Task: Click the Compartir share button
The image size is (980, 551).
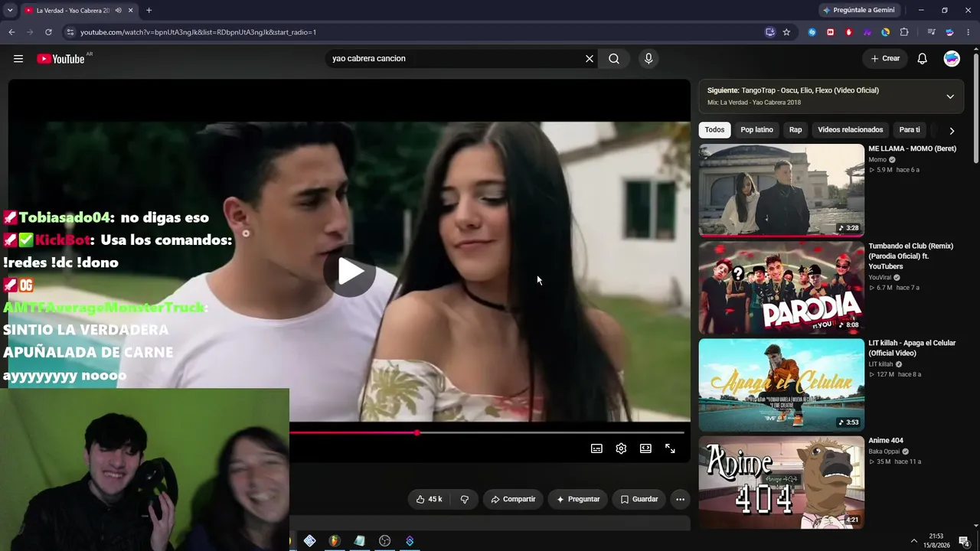Action: point(513,499)
